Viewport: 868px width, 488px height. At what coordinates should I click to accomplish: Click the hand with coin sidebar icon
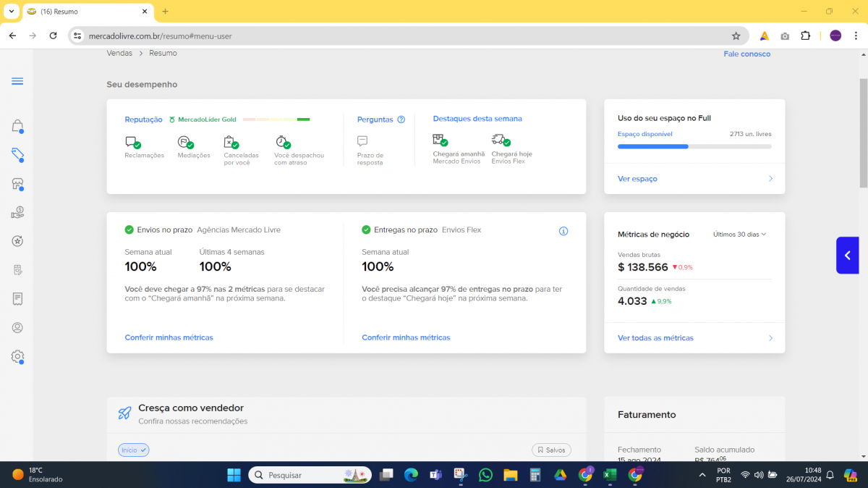[17, 212]
